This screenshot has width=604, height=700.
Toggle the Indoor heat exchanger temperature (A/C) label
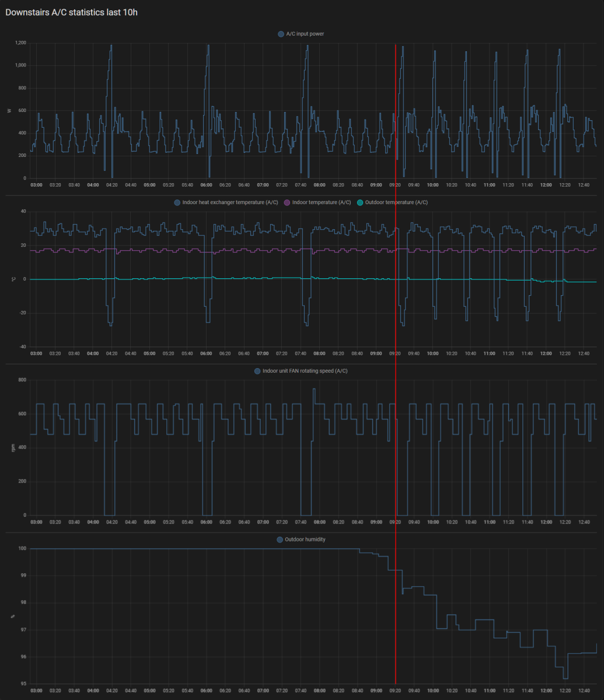click(230, 202)
